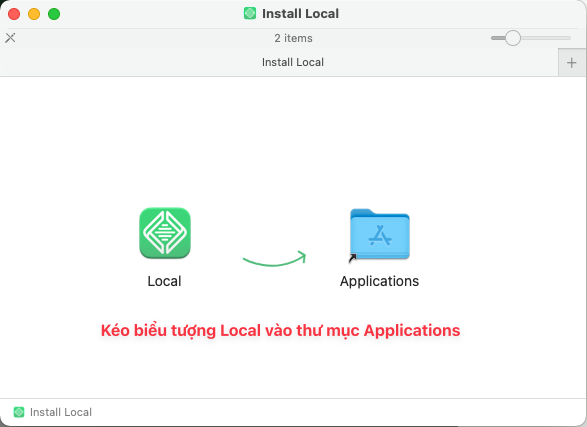Click the icon size slider thumb

pos(513,38)
